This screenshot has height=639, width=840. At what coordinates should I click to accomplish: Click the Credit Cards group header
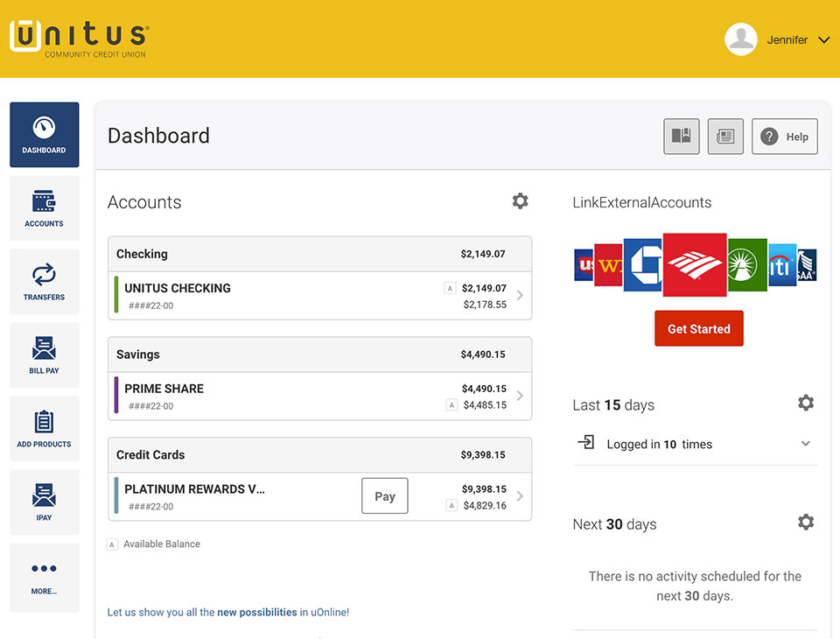click(x=320, y=454)
